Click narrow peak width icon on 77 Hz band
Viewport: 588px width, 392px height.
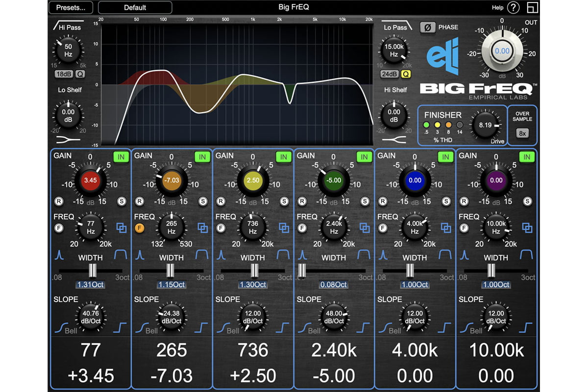[59, 255]
